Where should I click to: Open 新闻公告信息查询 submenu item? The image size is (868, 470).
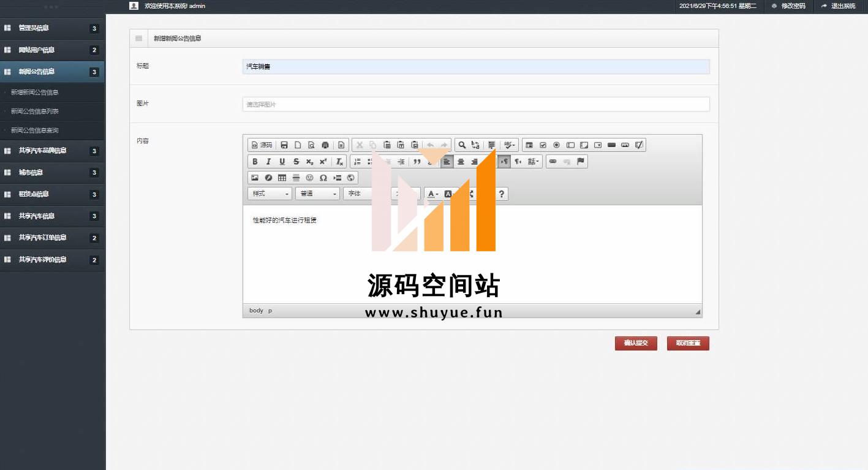[x=35, y=131]
